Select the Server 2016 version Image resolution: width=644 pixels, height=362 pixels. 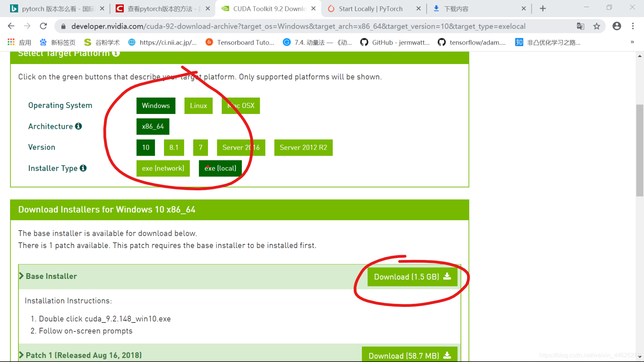point(241,147)
